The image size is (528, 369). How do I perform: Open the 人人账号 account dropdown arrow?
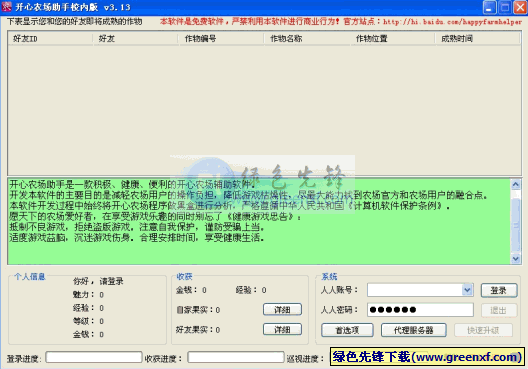pos(467,290)
